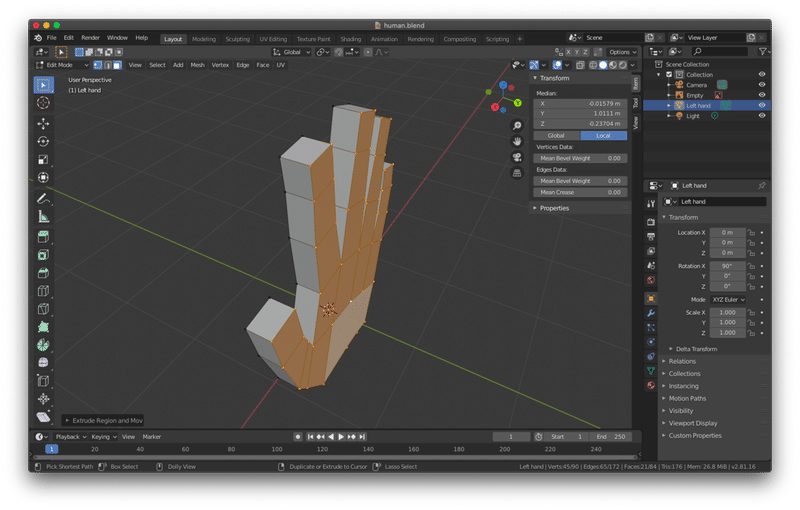Expand the Extrude Region and Move panel
800x510 pixels.
point(103,420)
